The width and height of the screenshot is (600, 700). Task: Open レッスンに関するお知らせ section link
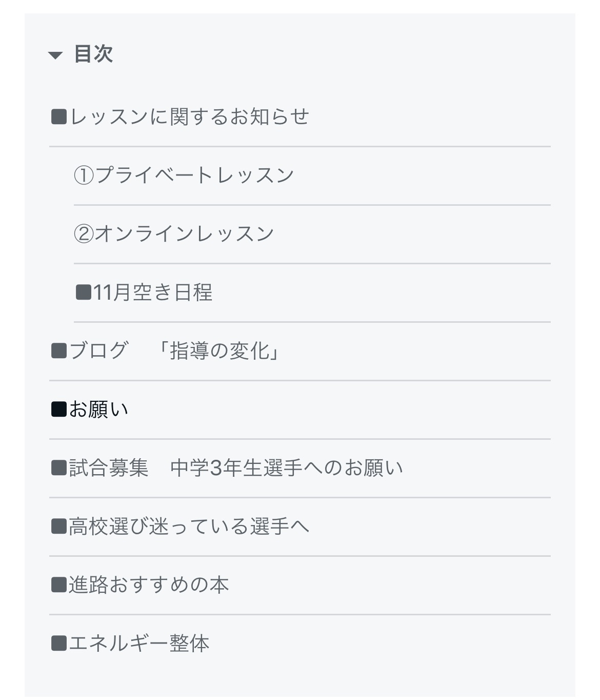pos(181,117)
